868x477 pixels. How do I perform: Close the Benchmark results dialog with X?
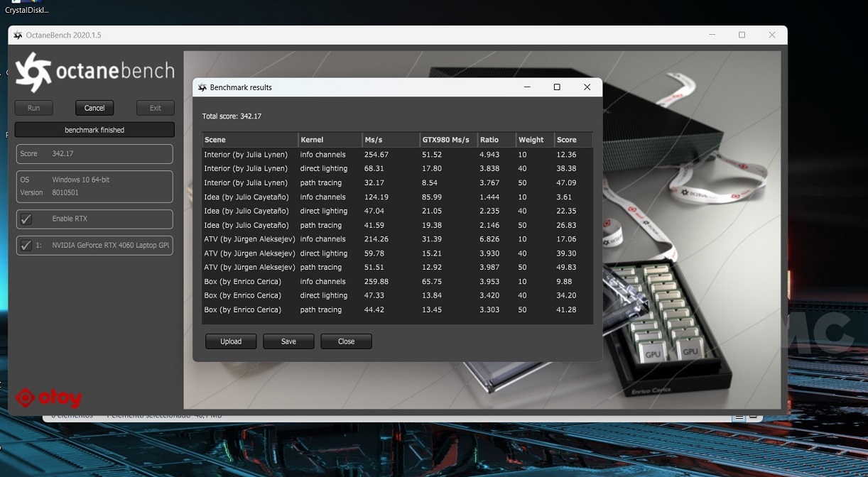point(587,87)
